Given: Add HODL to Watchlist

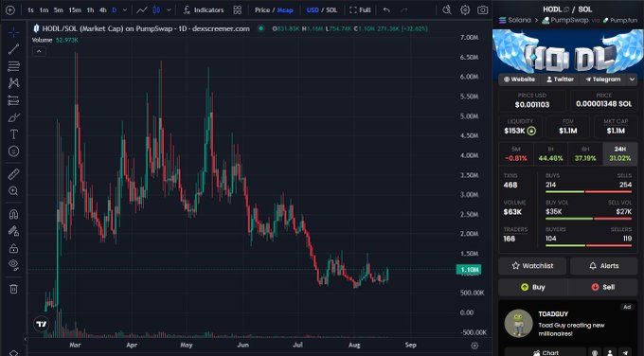Looking at the screenshot, I should point(532,266).
